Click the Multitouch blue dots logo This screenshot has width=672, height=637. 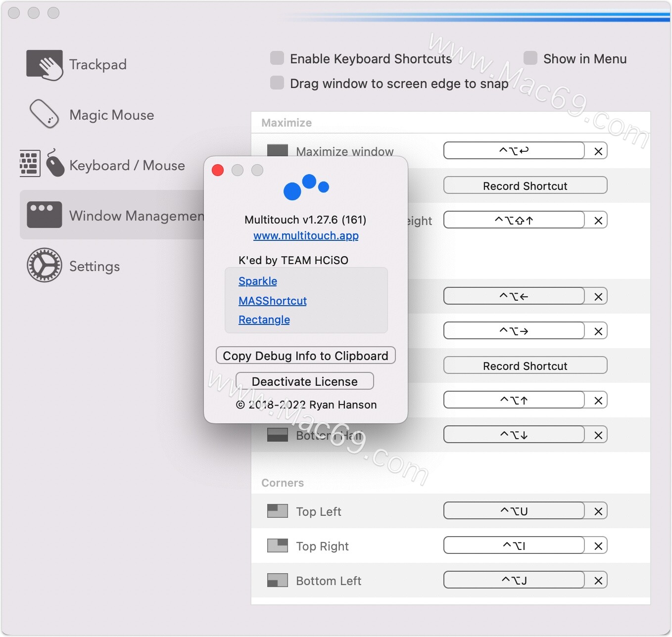coord(306,187)
